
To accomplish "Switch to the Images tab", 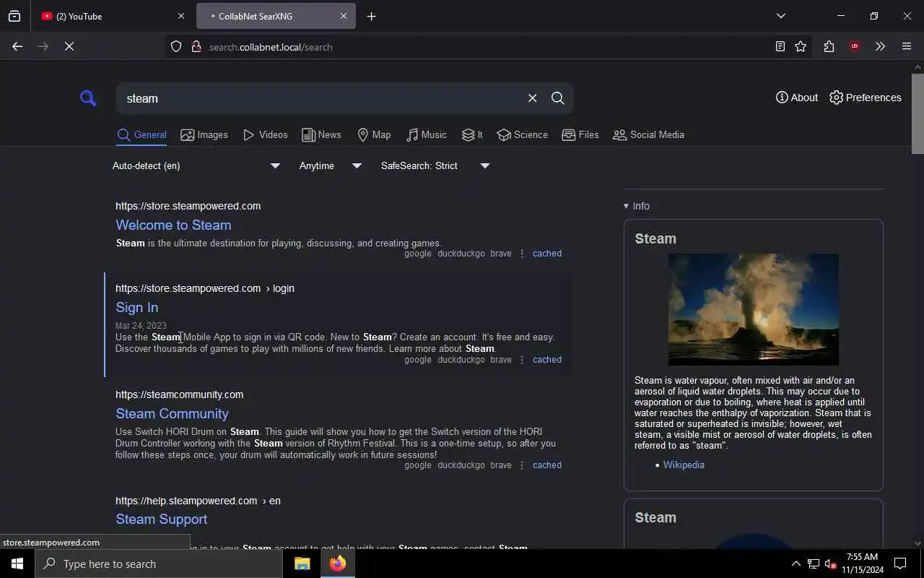I will click(204, 135).
